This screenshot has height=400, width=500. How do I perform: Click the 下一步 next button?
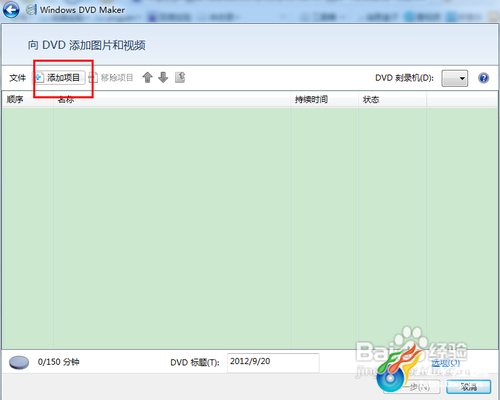click(412, 387)
